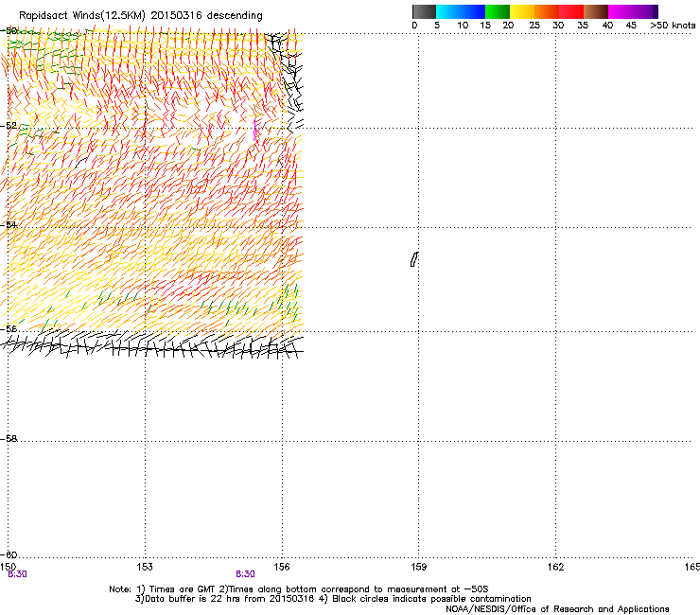The height and width of the screenshot is (615, 700).
Task: Click the 8:30 time label under longitude 150
Action: pos(17,574)
